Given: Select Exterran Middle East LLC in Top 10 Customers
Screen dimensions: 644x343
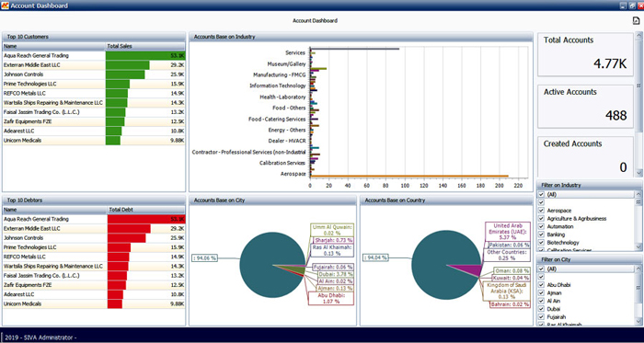Looking at the screenshot, I should 94,64.
